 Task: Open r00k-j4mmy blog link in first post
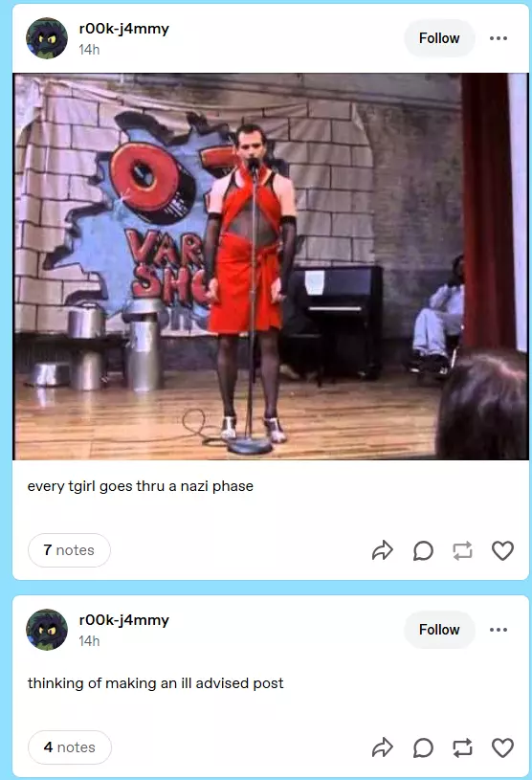click(x=123, y=29)
